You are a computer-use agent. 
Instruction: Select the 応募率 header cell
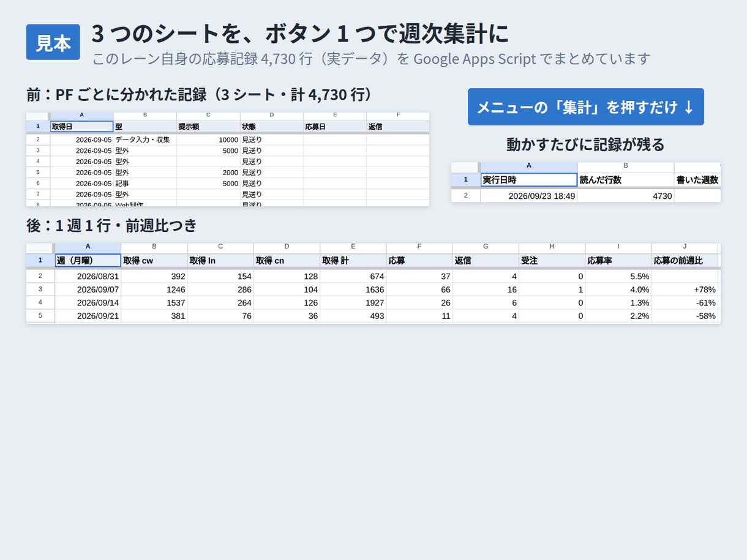(x=618, y=261)
